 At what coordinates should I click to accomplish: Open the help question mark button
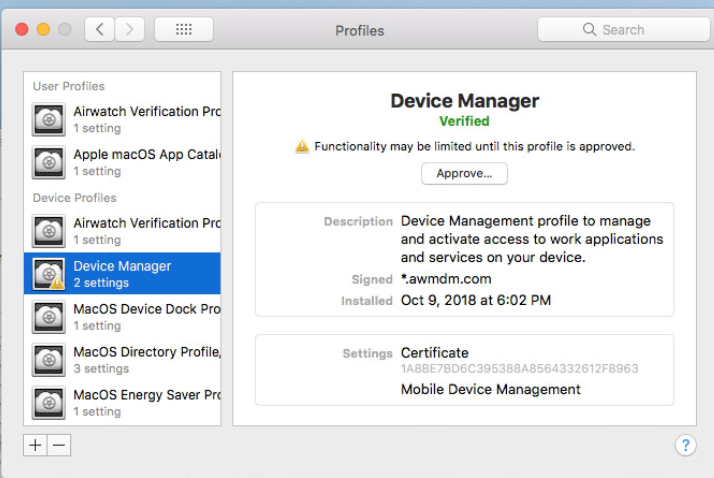pyautogui.click(x=685, y=446)
